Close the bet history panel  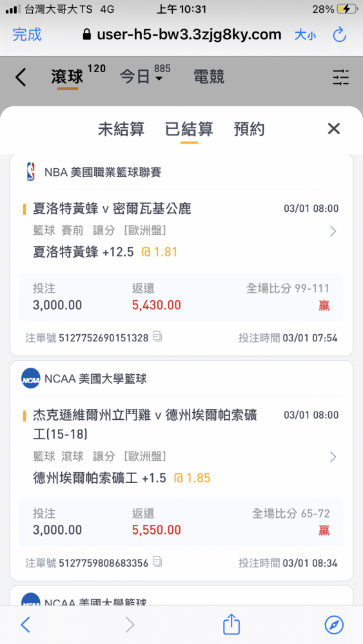tap(334, 129)
